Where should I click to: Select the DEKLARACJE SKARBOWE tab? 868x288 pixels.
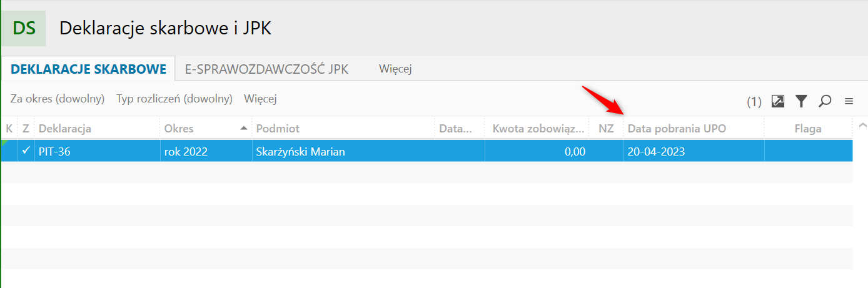tap(89, 69)
